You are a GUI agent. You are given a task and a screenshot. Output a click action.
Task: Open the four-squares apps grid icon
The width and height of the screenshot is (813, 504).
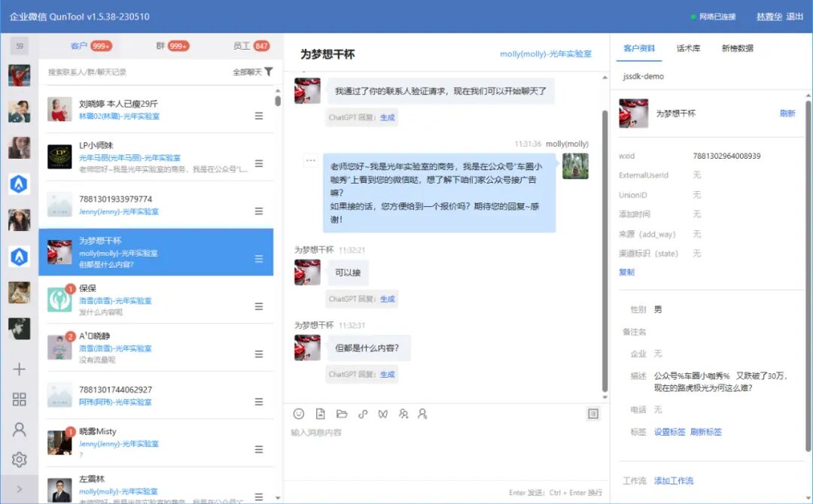pos(19,399)
